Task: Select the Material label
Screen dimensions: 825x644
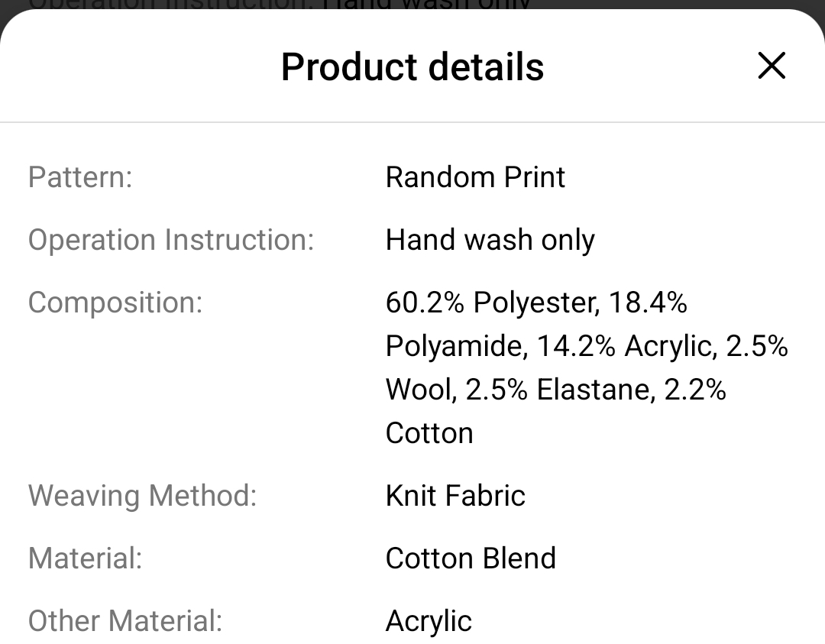Action: coord(86,558)
